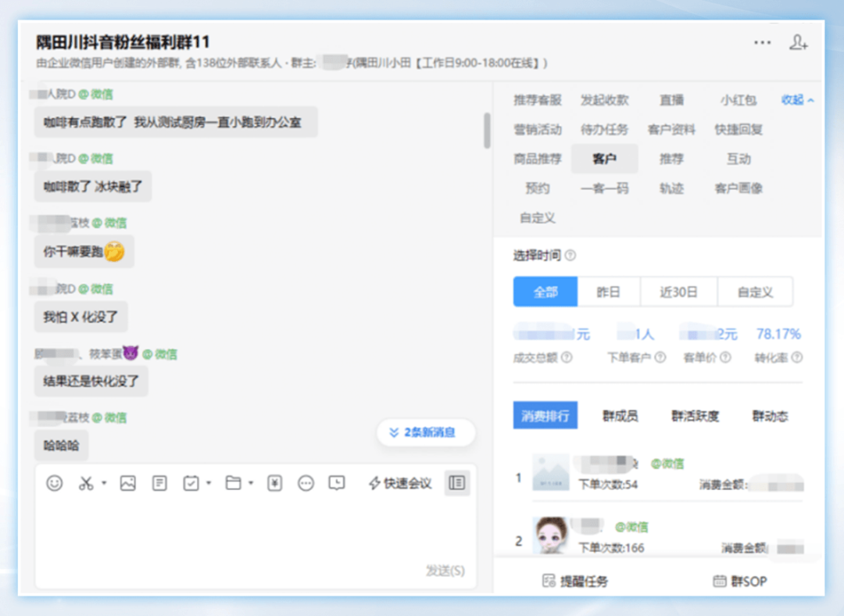
Task: Click the scissors screenshot tool icon
Action: pos(86,484)
